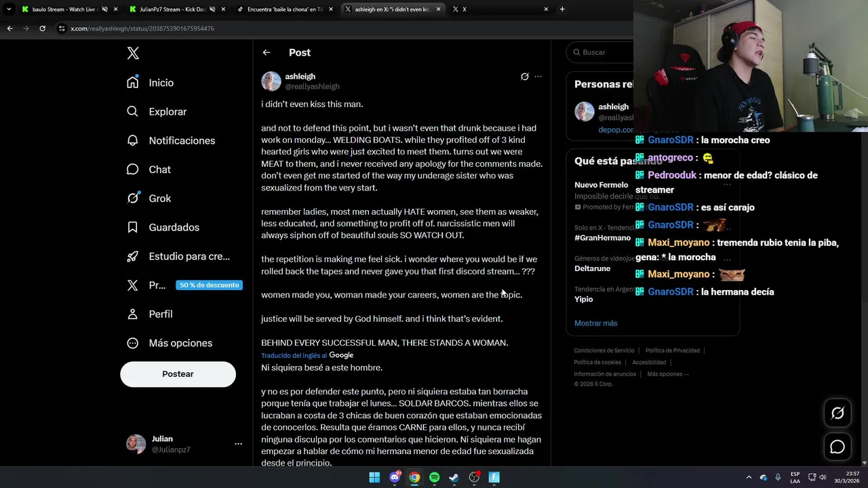Open Información de anuncios footer link

(x=605, y=374)
